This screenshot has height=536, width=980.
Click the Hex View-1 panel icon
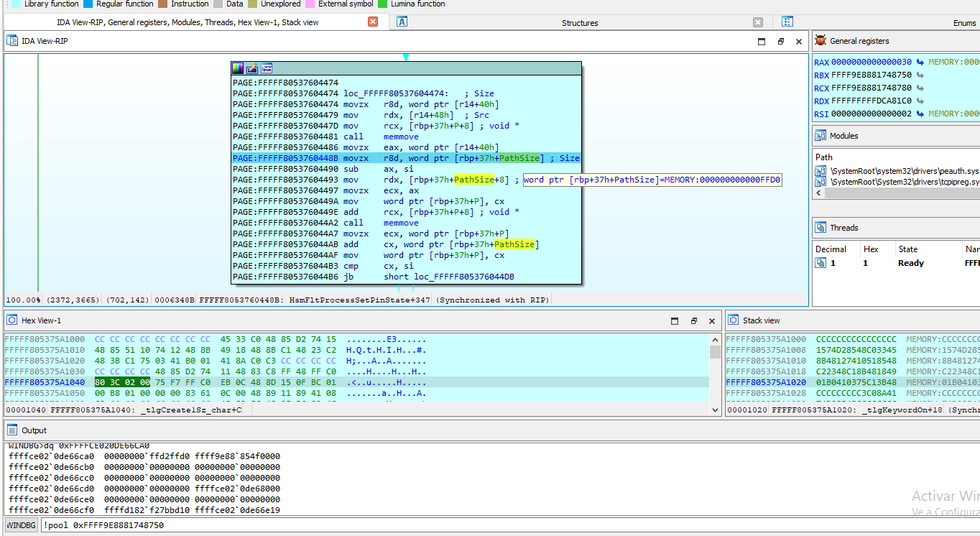coord(12,320)
